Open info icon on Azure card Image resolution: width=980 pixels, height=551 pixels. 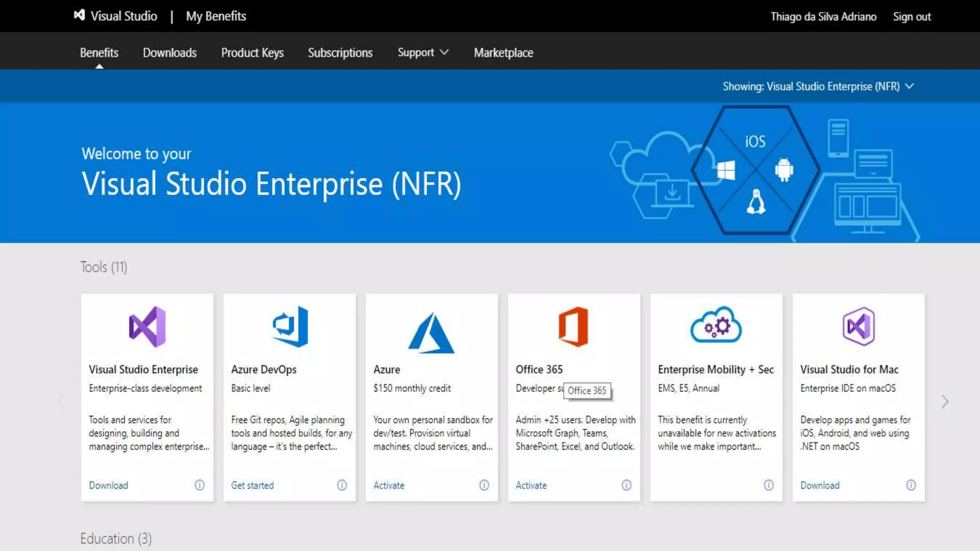(484, 485)
